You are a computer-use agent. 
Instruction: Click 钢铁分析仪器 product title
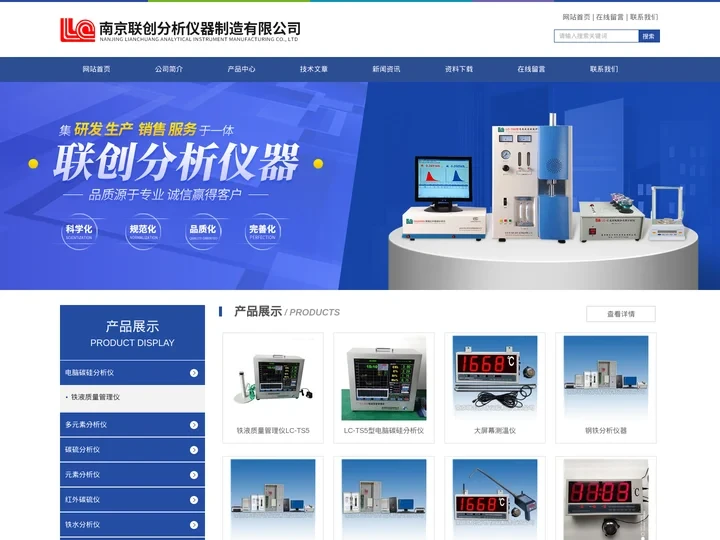point(606,431)
